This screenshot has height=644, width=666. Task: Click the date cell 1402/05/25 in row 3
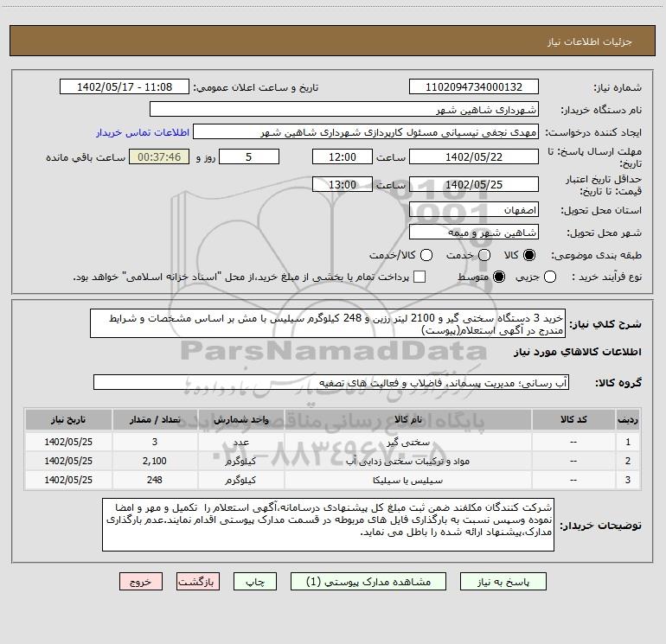[x=68, y=480]
